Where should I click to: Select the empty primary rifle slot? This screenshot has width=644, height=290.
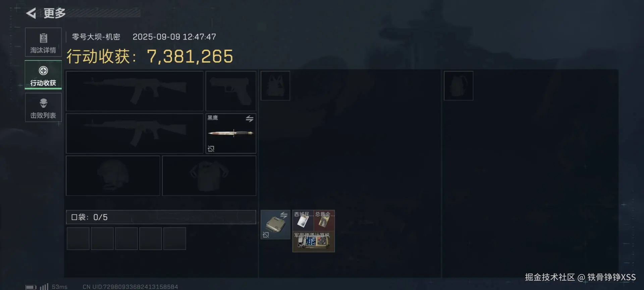(135, 91)
